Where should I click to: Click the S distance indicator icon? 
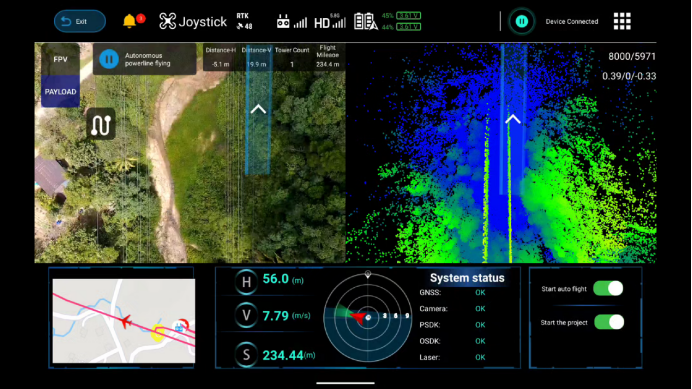[246, 355]
